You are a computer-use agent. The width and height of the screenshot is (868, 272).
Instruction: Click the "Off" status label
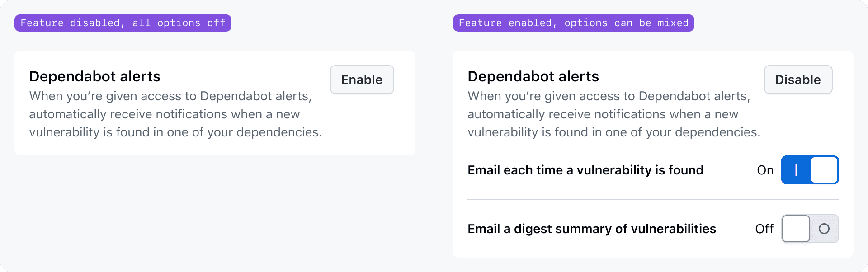[x=764, y=229]
